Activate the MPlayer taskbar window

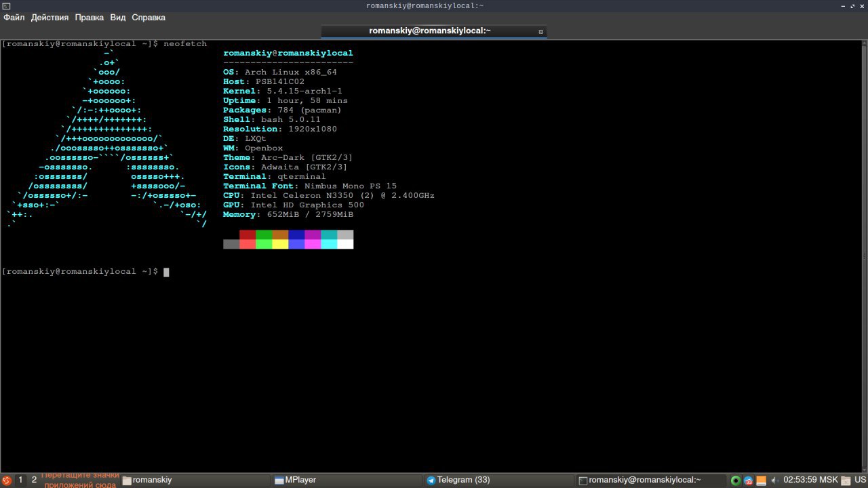coord(347,480)
